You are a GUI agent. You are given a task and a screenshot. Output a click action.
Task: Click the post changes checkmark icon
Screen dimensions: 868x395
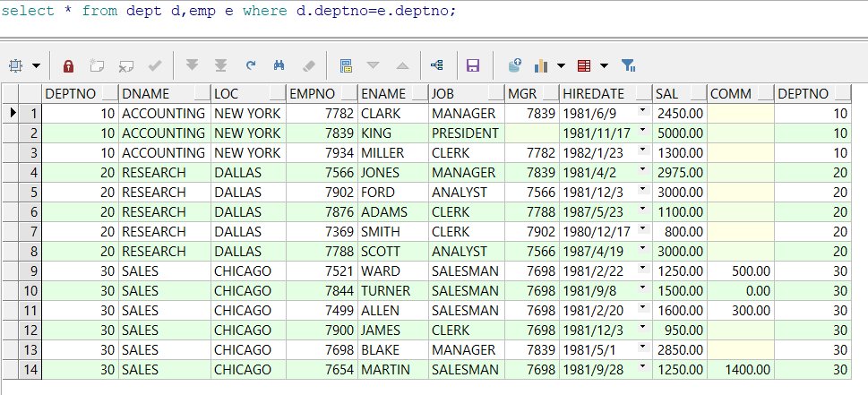pos(155,66)
